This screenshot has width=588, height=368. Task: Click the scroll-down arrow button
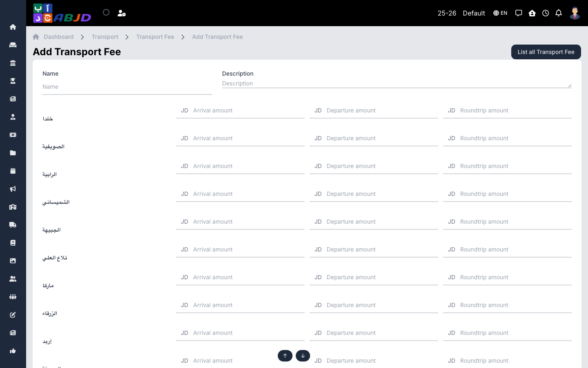tap(303, 356)
